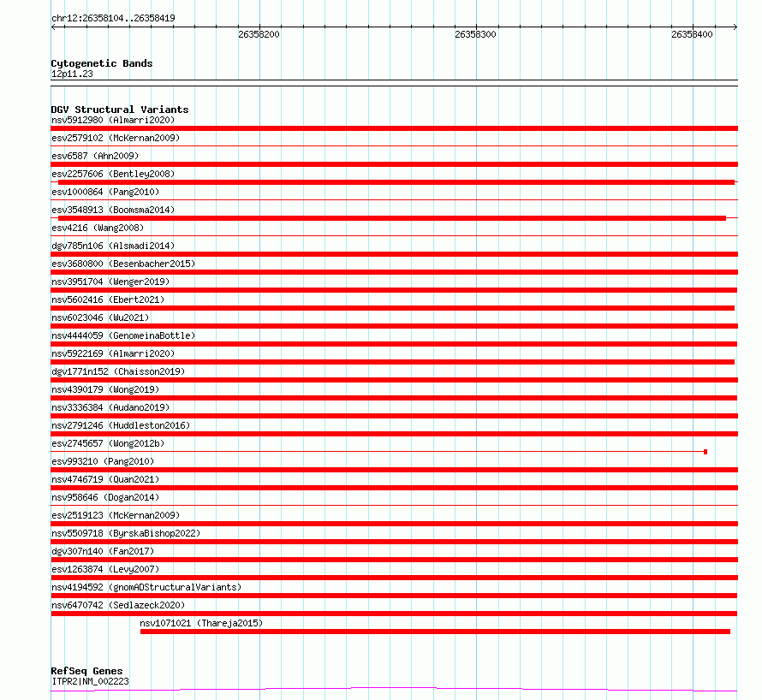Open variant nsv5922169 (Almarri2020)

coord(113,353)
